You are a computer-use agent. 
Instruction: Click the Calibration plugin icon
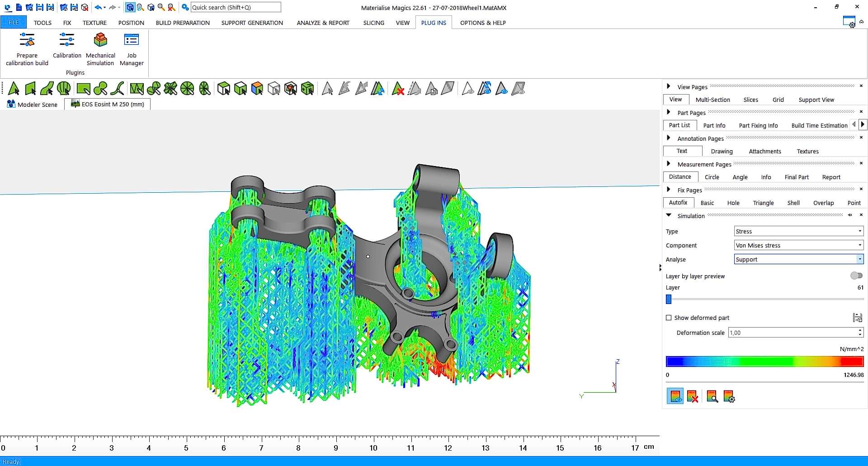(x=67, y=41)
